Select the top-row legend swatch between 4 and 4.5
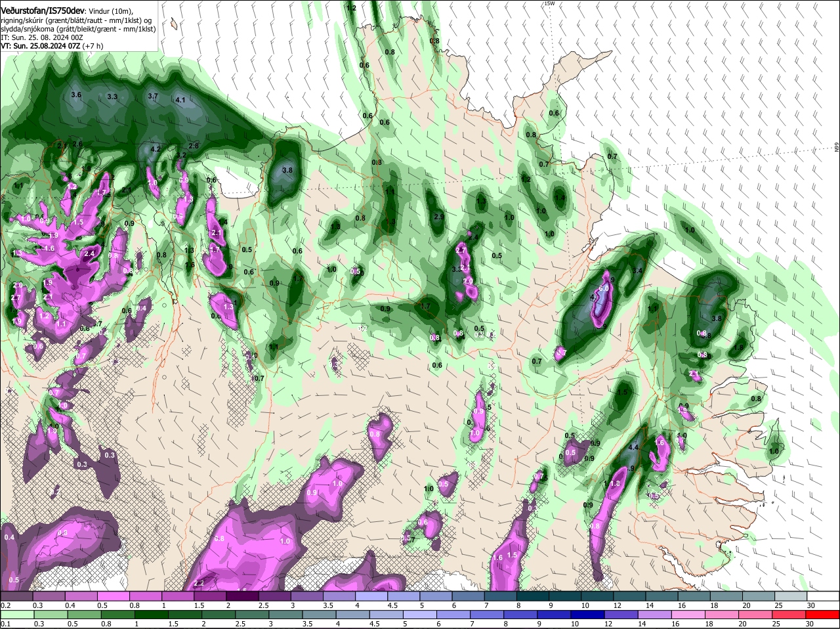 click(371, 596)
